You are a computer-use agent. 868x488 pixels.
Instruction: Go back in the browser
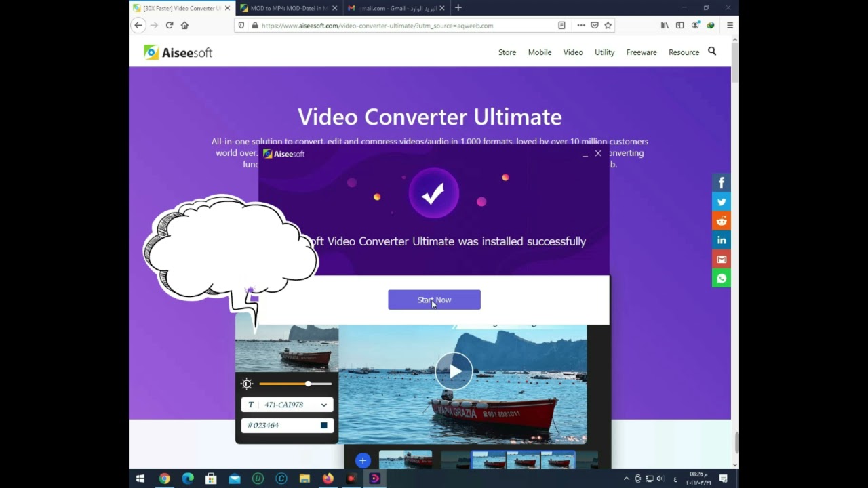(138, 25)
